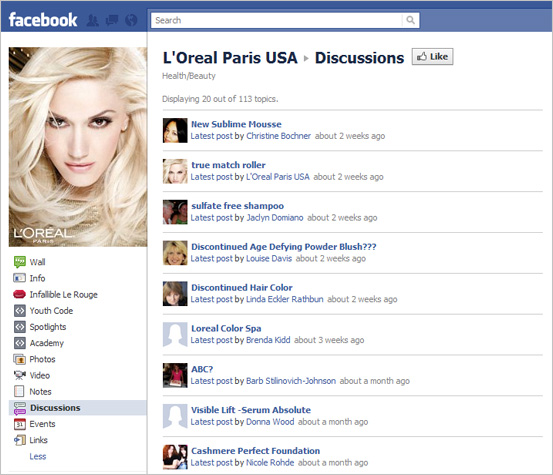Click the red lips Infallible icon
Image resolution: width=553 pixels, height=475 pixels.
click(x=19, y=294)
